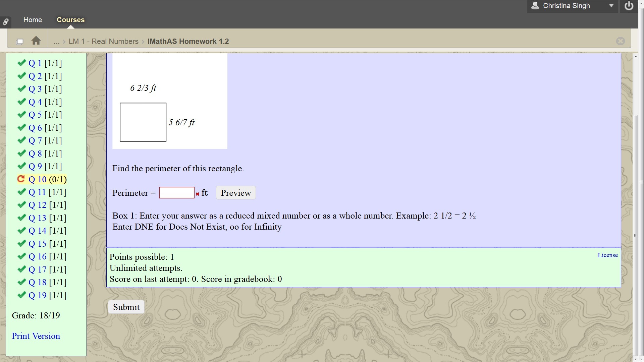
Task: Click the Preview button
Action: pyautogui.click(x=236, y=193)
